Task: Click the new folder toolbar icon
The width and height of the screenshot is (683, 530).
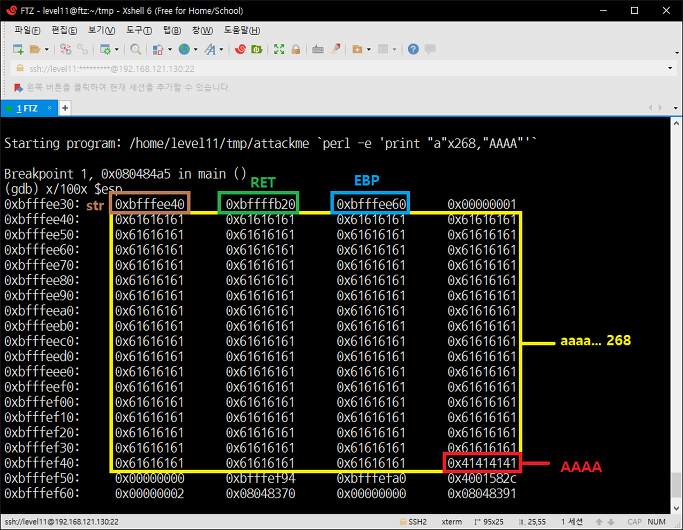Action: pos(357,49)
